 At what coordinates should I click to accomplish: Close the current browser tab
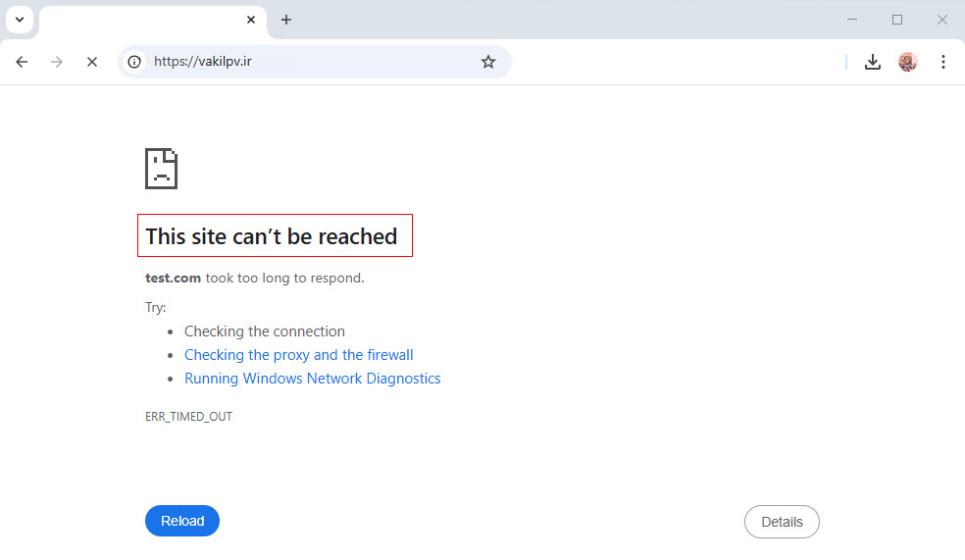tap(251, 20)
